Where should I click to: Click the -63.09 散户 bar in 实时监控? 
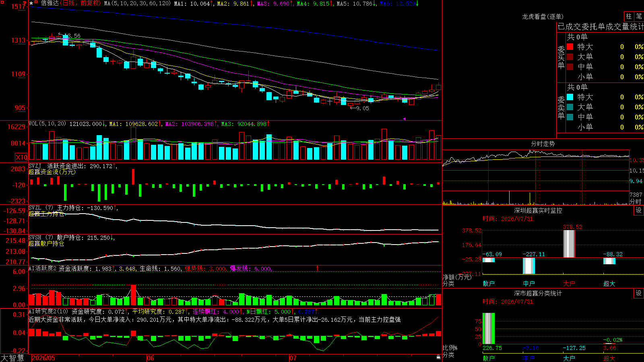pyautogui.click(x=488, y=260)
